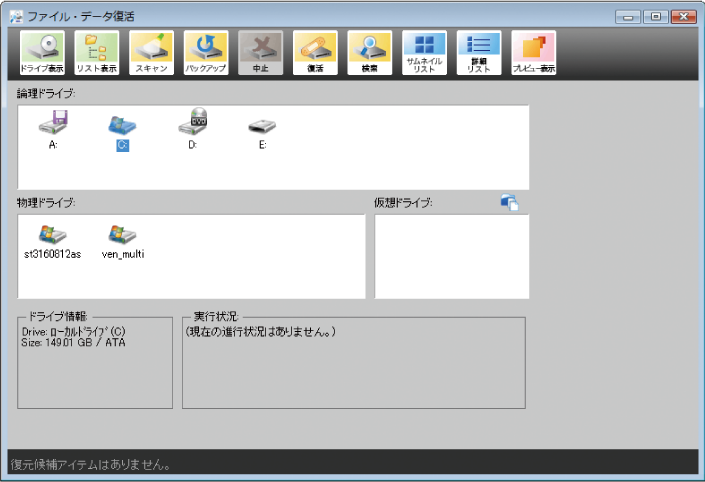Open the 検索 search tool
Viewport: 705px width, 482px height.
point(369,53)
